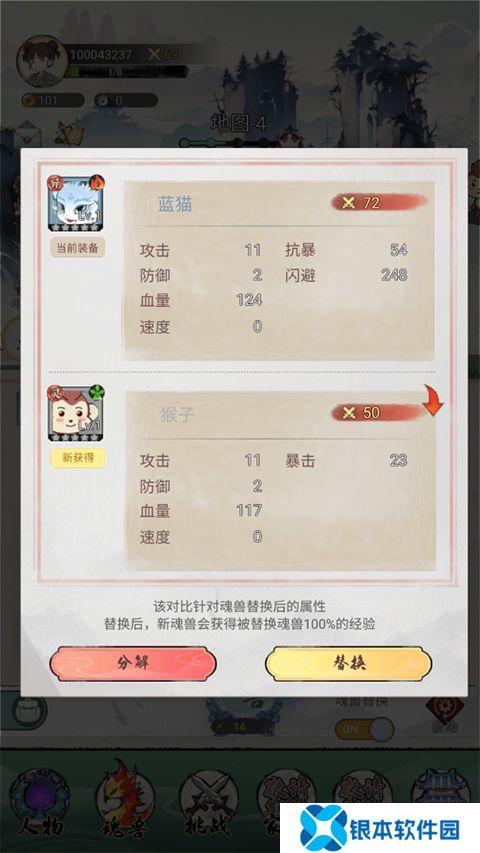
Task: Tap the 地图-4 map progress track
Action: (239, 143)
